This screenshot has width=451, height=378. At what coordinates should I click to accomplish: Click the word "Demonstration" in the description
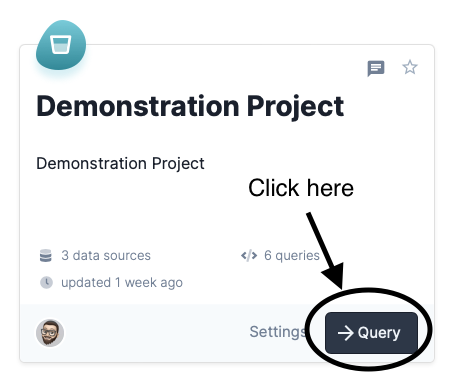[x=91, y=163]
